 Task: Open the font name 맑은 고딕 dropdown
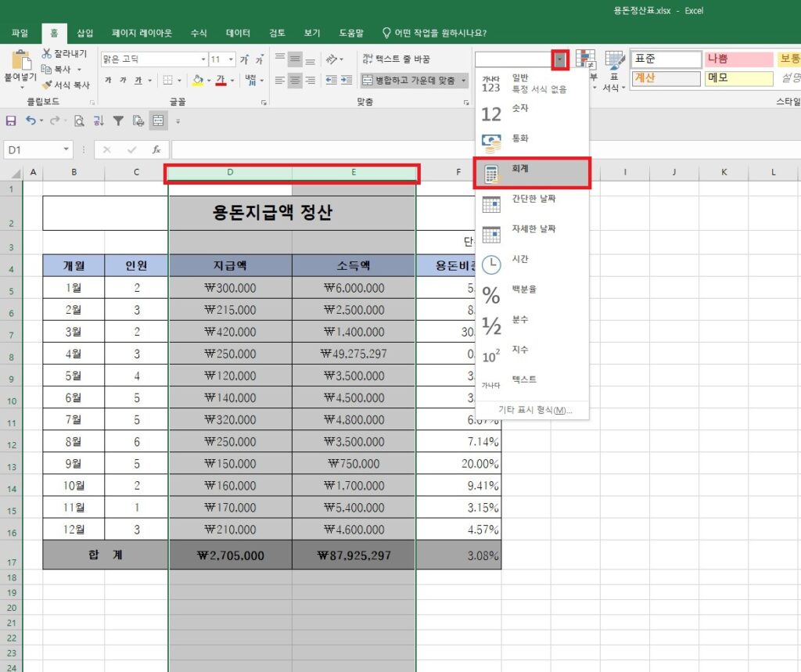pyautogui.click(x=203, y=59)
